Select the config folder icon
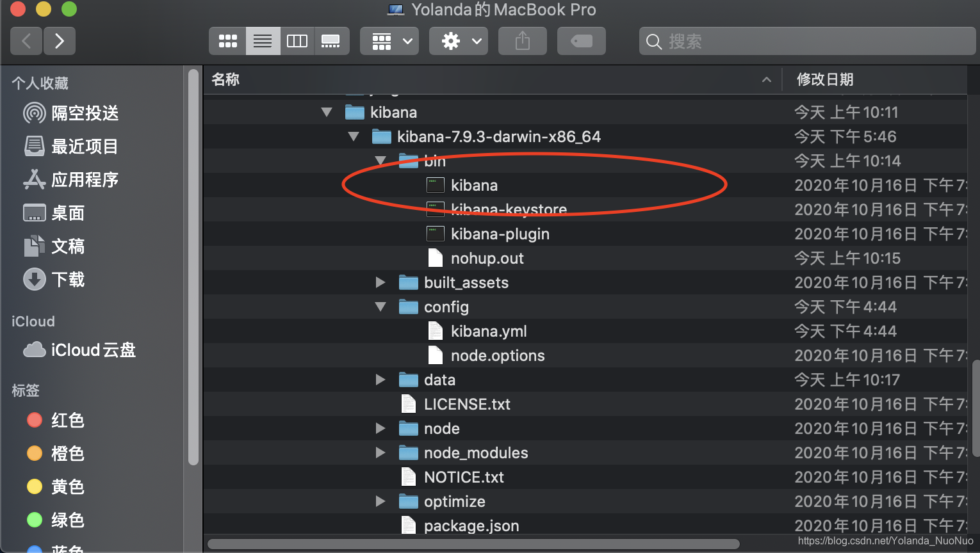This screenshot has width=980, height=553. pos(409,307)
